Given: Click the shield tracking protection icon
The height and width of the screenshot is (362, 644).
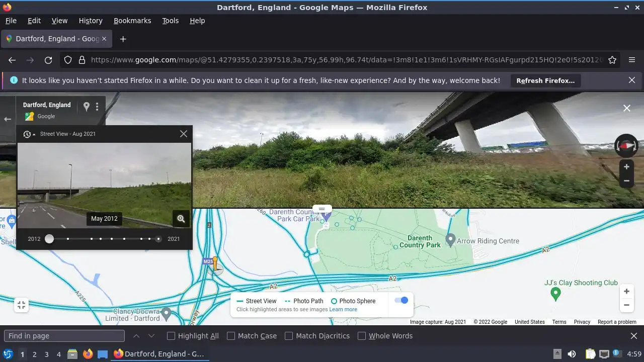Looking at the screenshot, I should [x=68, y=60].
